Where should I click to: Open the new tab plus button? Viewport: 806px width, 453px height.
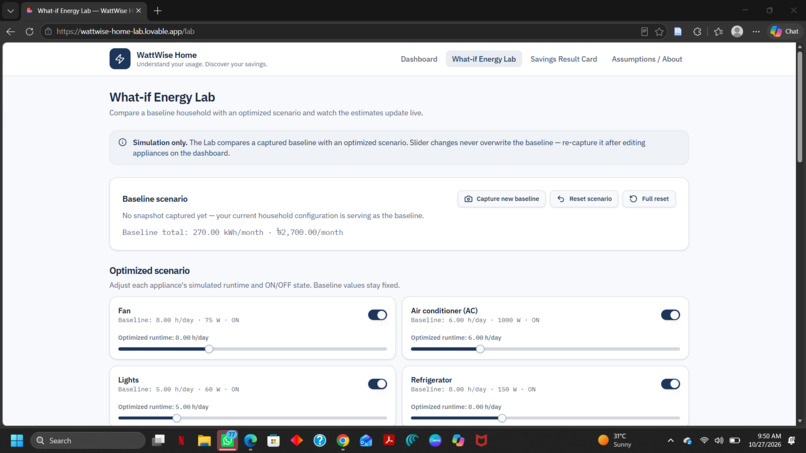[158, 10]
